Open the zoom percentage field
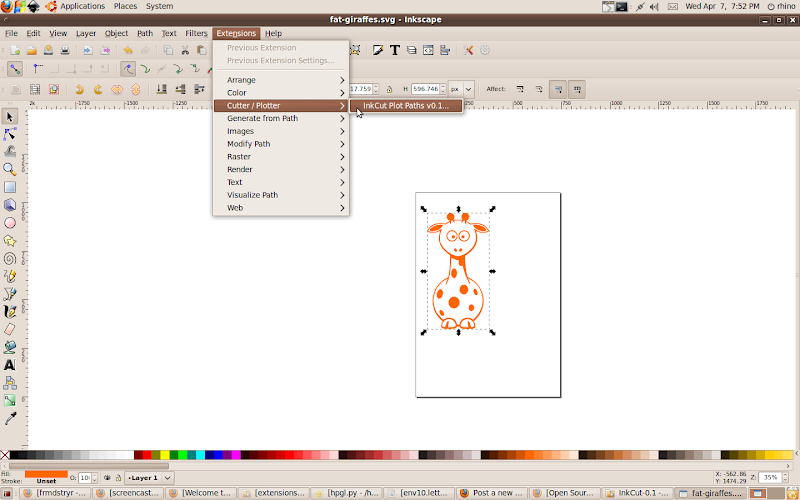The height and width of the screenshot is (500, 800). pos(770,478)
